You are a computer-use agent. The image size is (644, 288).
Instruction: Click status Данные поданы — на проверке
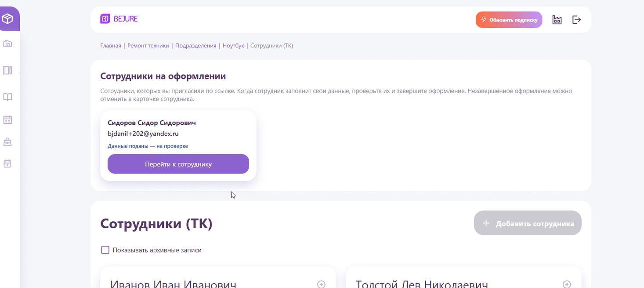(148, 146)
